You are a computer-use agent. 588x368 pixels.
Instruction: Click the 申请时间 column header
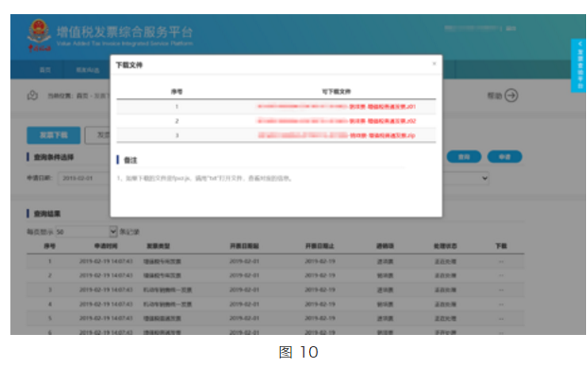106,246
